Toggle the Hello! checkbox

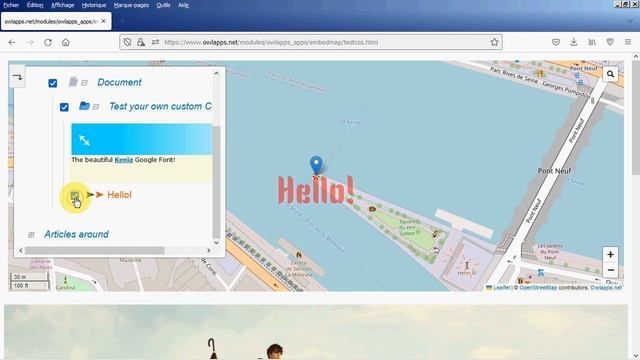pos(75,196)
